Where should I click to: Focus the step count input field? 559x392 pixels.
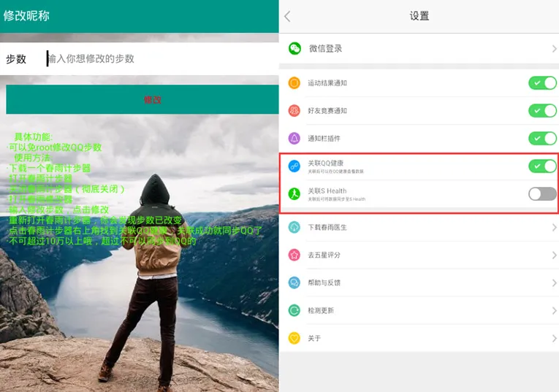tap(162, 58)
